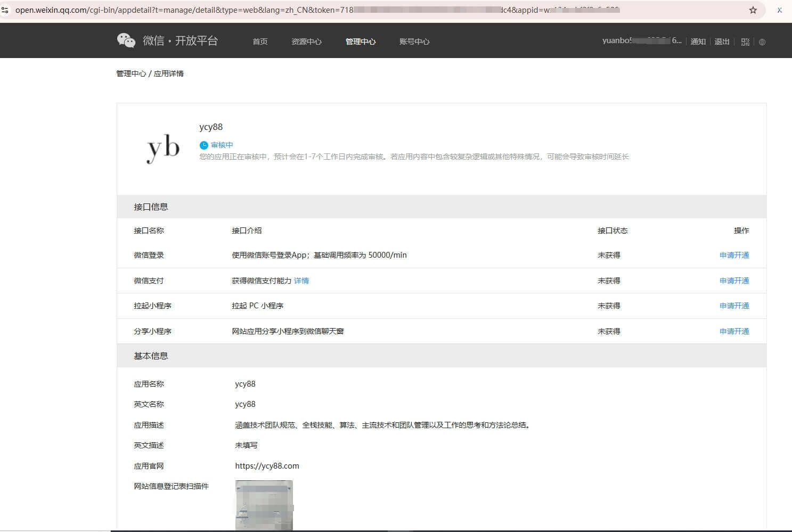
Task: Apply to enable 拉起小程序 interface
Action: [x=734, y=306]
